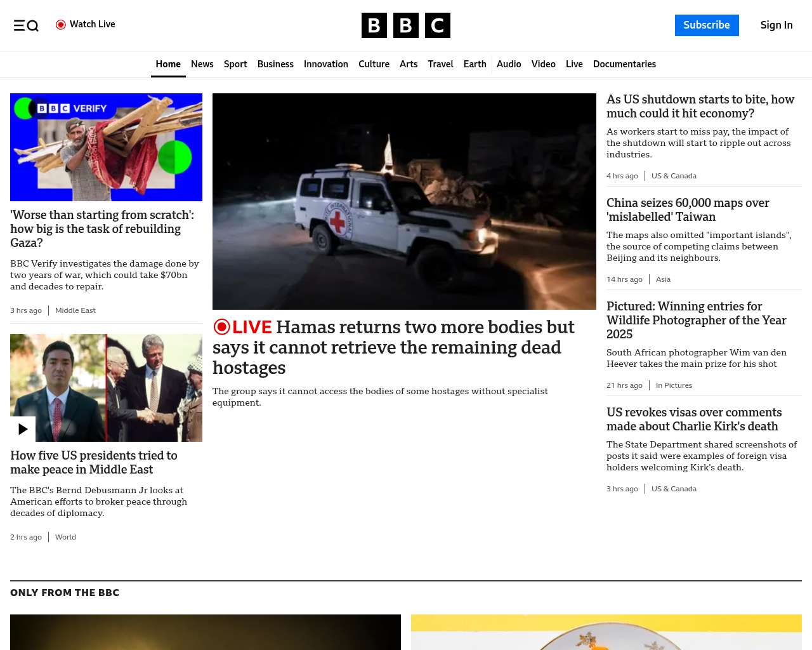
Task: Click the BBC logo
Action: pyautogui.click(x=405, y=25)
